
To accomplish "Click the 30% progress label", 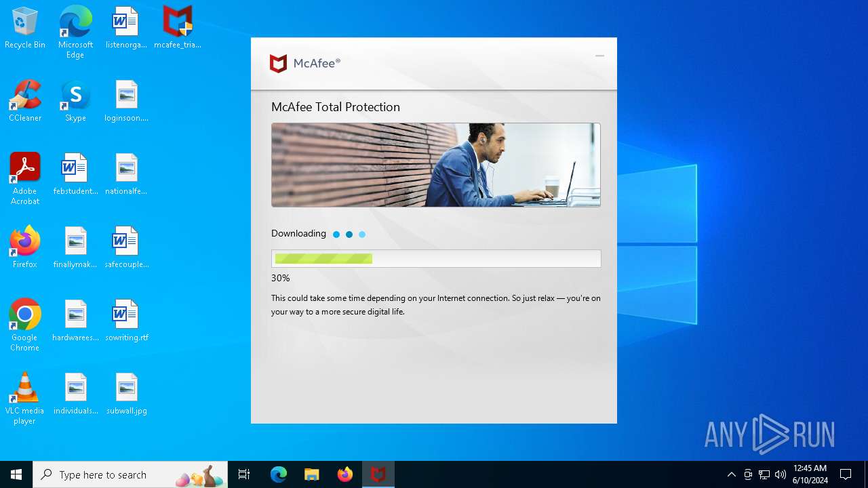I will (x=280, y=278).
